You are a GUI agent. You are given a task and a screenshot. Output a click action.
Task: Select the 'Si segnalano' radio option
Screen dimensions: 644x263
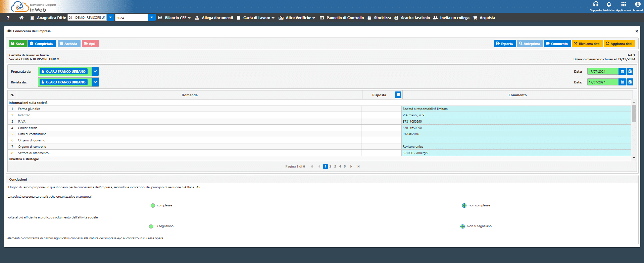151,226
